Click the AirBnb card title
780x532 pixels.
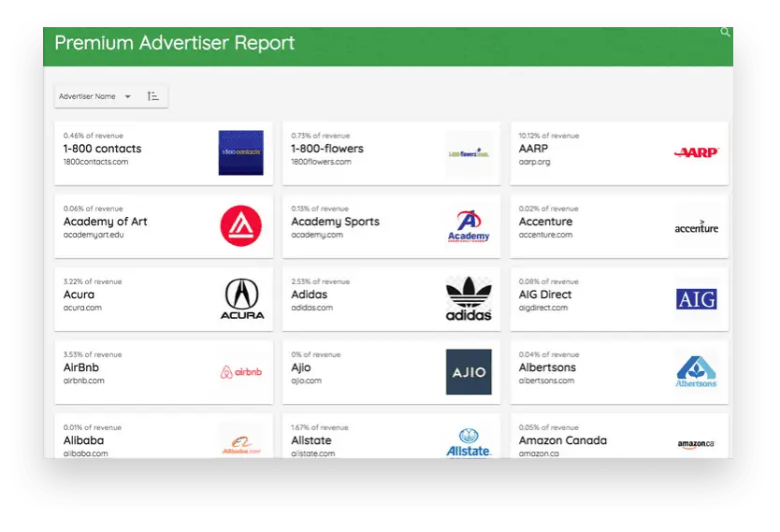81,368
